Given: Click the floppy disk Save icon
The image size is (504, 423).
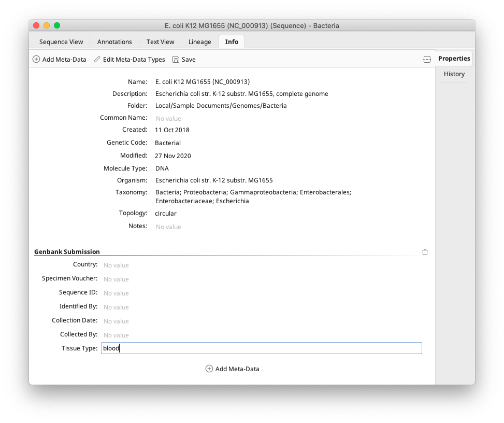Looking at the screenshot, I should coord(176,59).
